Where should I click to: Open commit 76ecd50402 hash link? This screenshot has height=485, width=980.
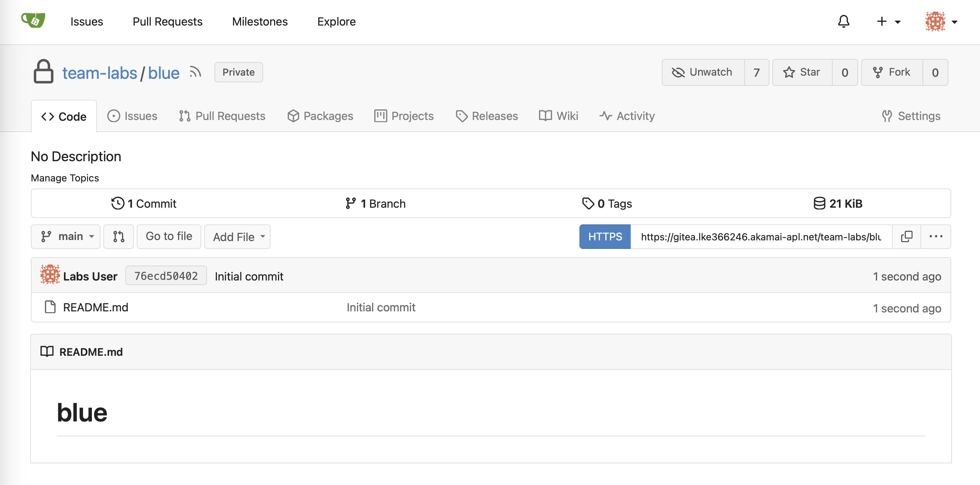tap(166, 276)
